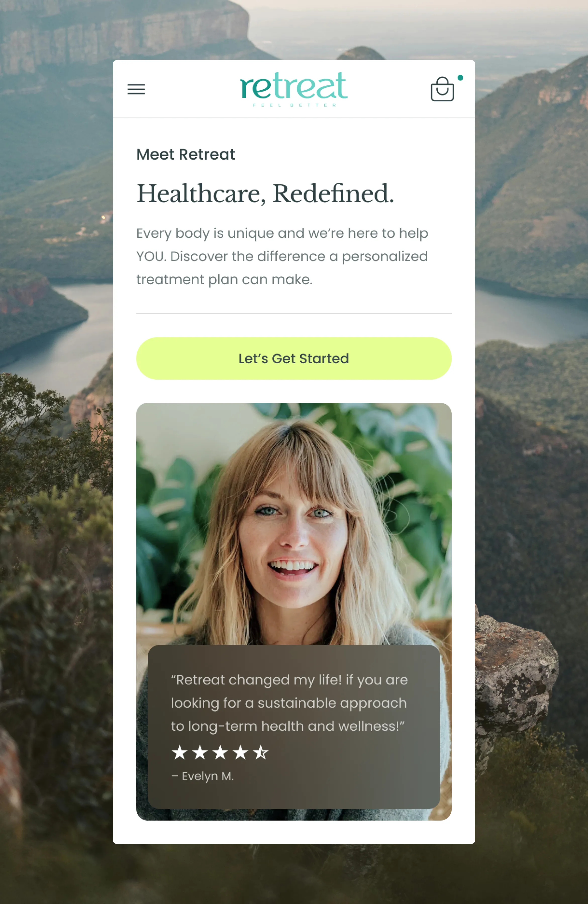The width and height of the screenshot is (588, 904).
Task: Select the first rating star
Action: pyautogui.click(x=180, y=752)
